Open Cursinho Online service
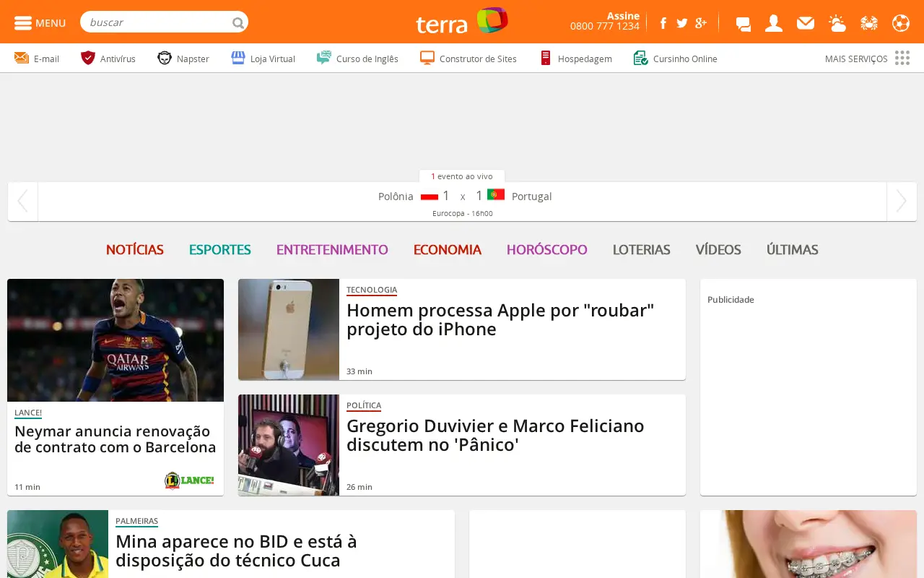This screenshot has height=578, width=924. (x=675, y=59)
